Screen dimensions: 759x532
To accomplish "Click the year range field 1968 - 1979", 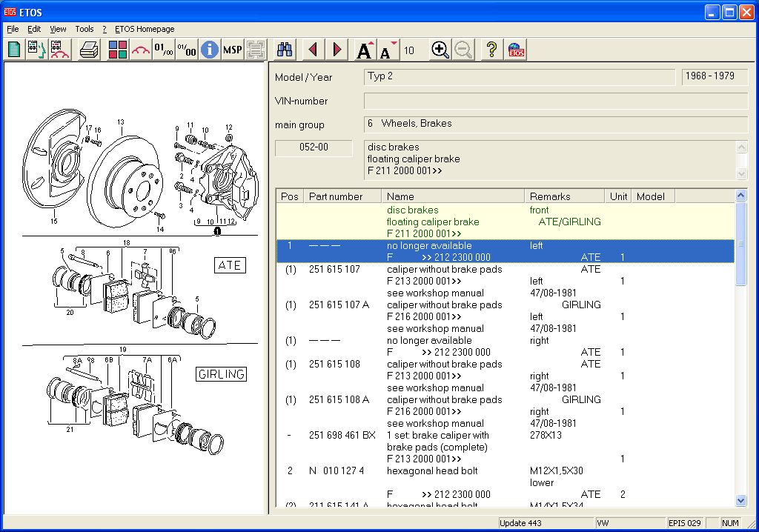I will pos(715,77).
